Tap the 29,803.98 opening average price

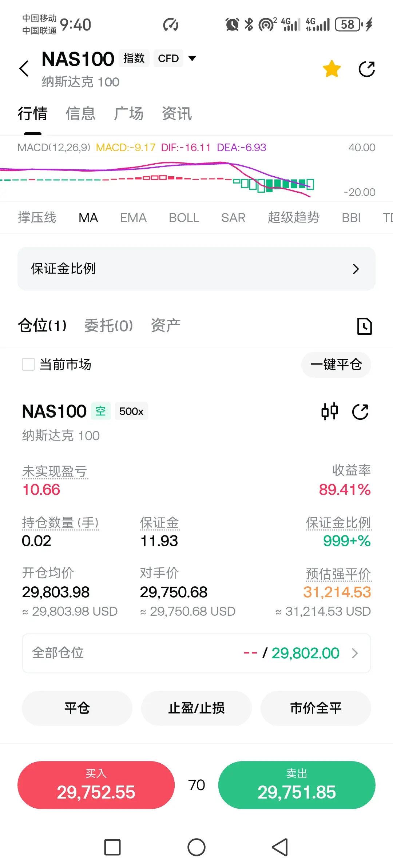click(x=56, y=592)
